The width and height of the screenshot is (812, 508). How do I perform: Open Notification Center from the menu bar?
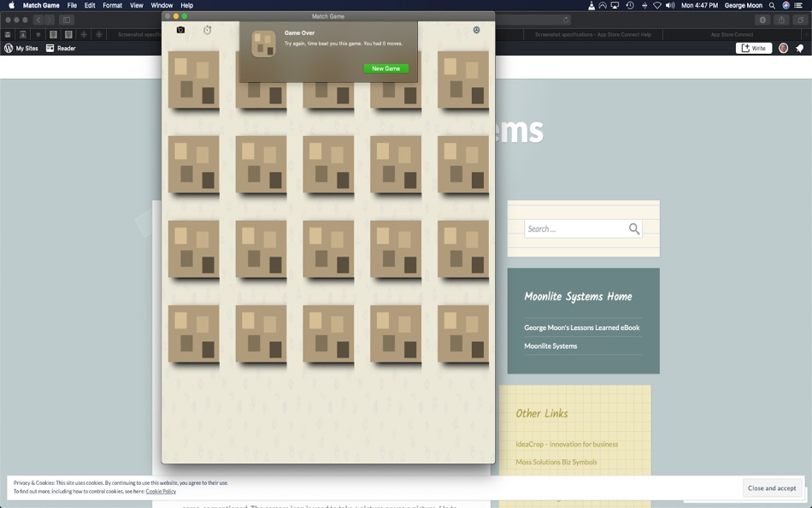coord(799,5)
